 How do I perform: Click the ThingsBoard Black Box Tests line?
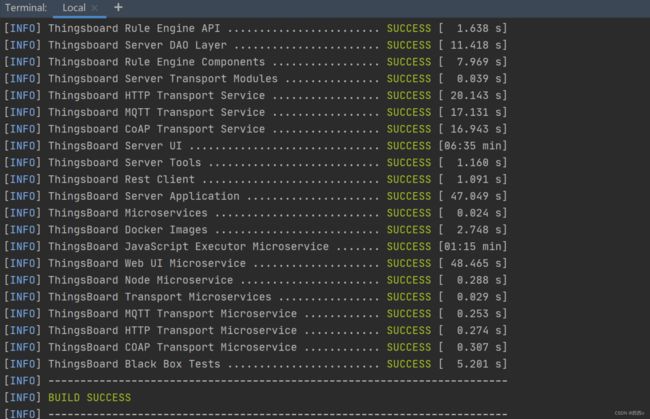point(255,364)
